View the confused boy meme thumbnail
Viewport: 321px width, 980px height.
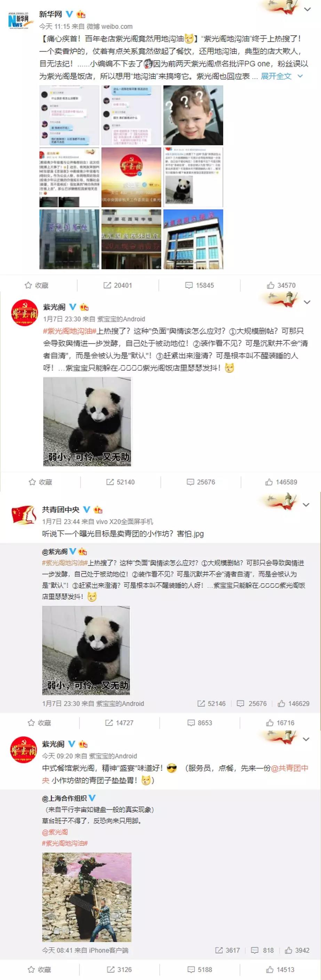193,115
